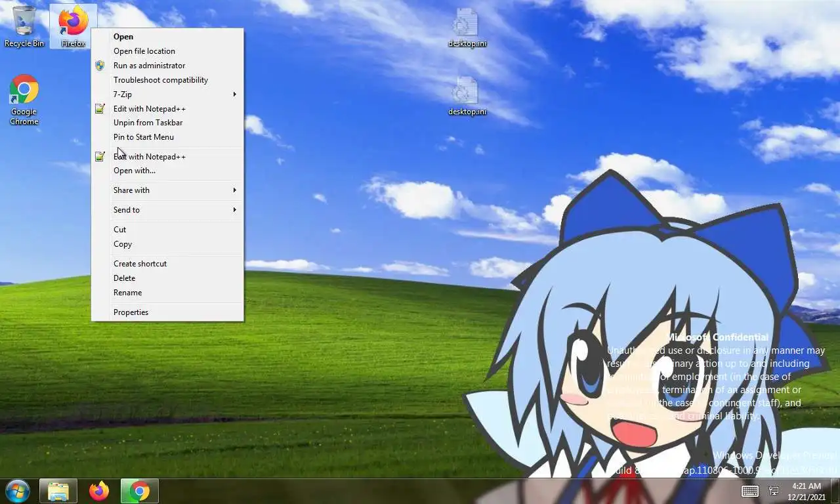Launch Firefox from the taskbar

tap(99, 491)
